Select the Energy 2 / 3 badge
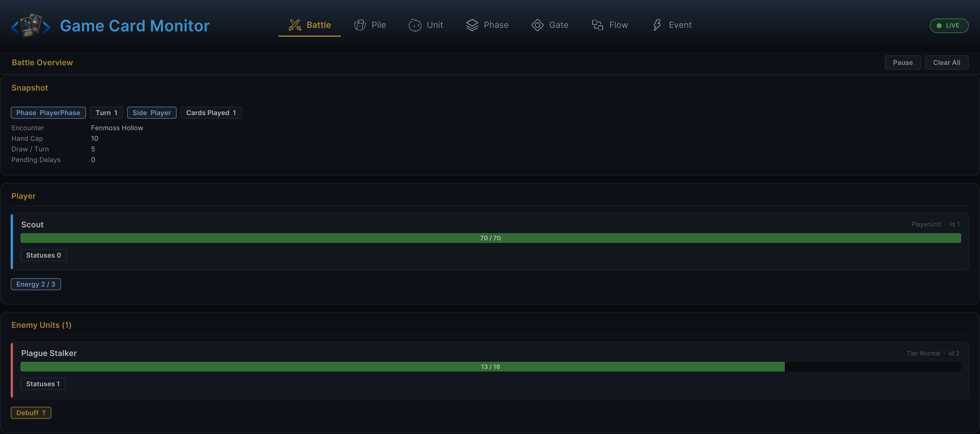The image size is (980, 434). 36,284
